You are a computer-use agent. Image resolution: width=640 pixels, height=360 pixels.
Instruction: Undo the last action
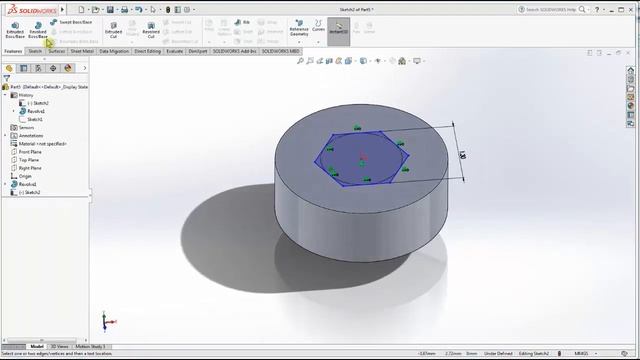pyautogui.click(x=139, y=9)
